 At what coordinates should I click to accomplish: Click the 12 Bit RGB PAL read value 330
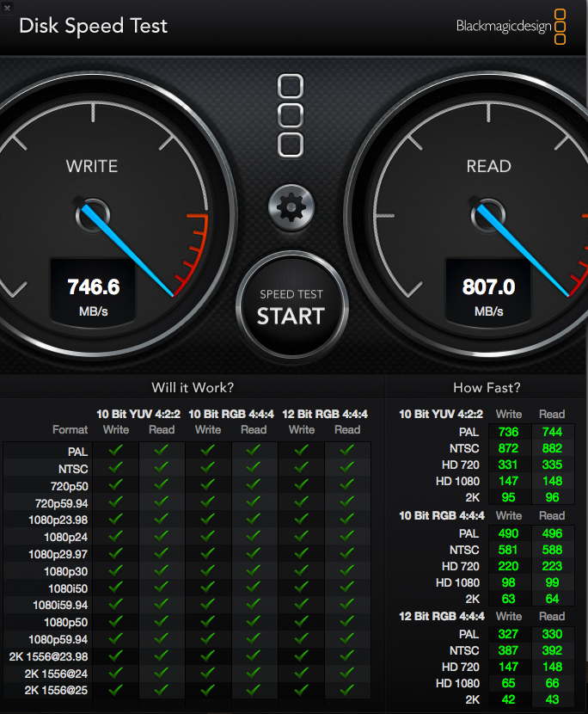tap(552, 634)
